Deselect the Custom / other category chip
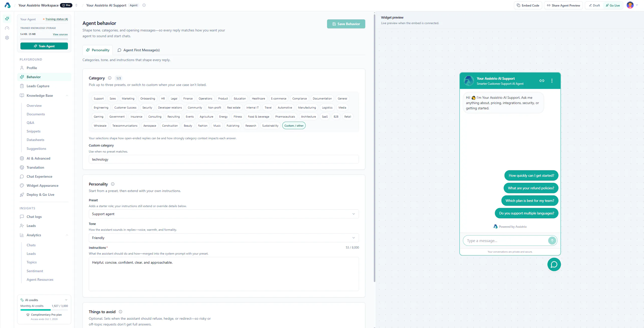Screen dimensions: 644x328 294,126
